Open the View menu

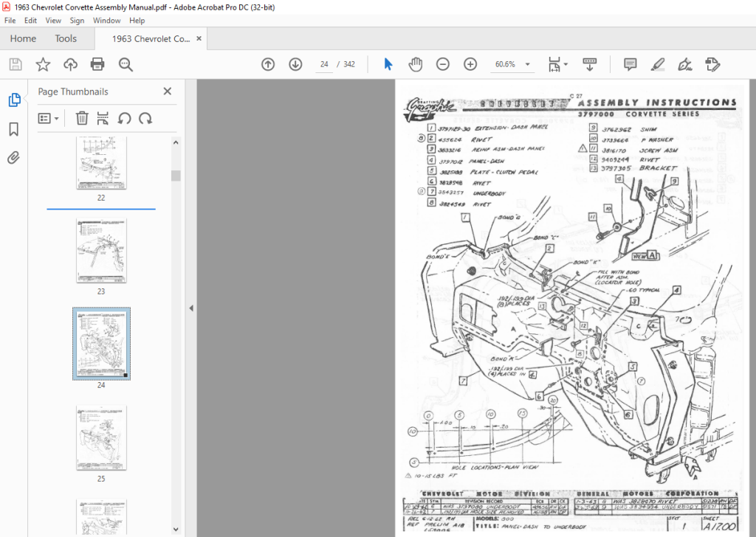(x=53, y=20)
